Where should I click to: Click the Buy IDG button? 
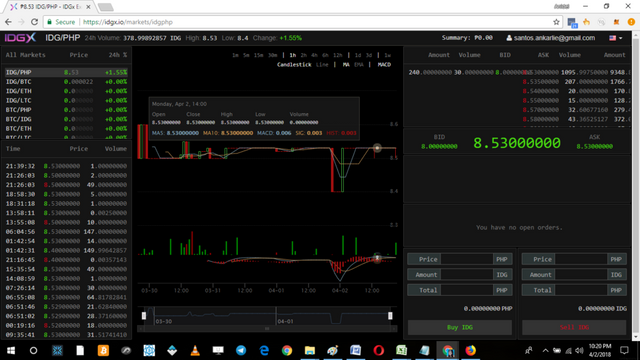pyautogui.click(x=460, y=327)
